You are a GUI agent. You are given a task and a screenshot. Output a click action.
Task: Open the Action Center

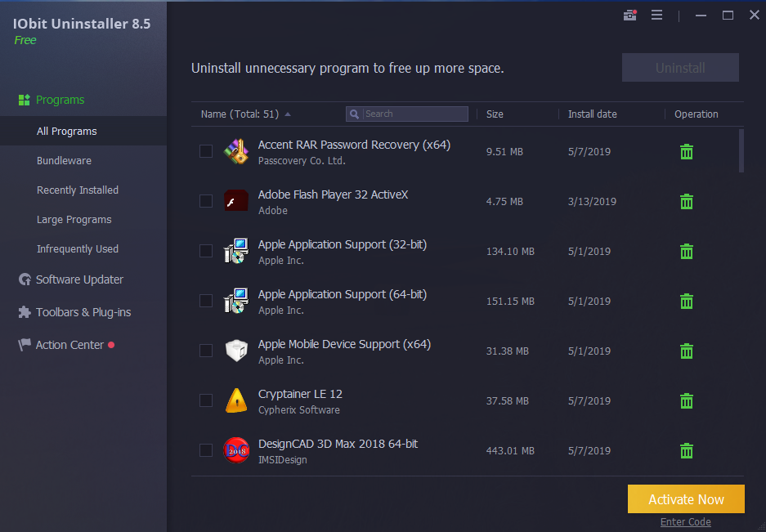(69, 345)
